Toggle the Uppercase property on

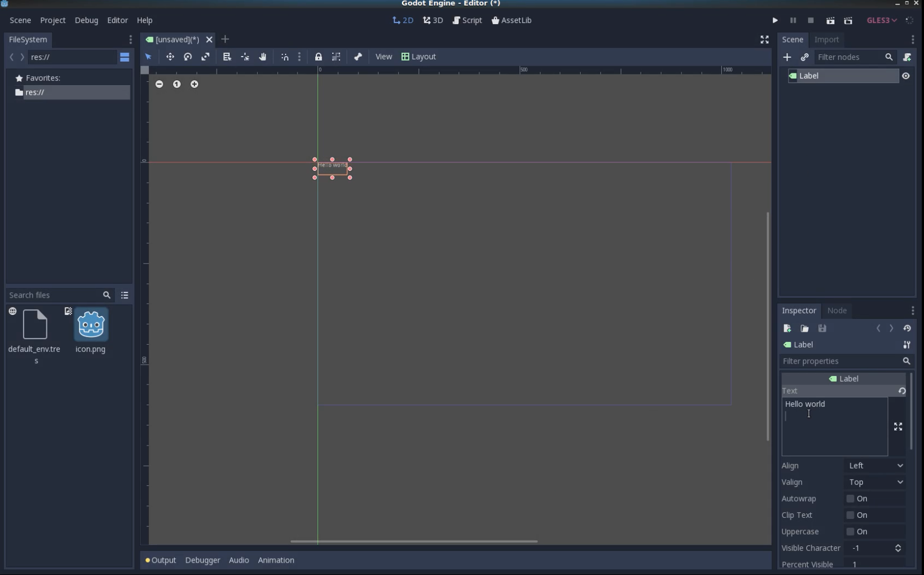(x=852, y=532)
